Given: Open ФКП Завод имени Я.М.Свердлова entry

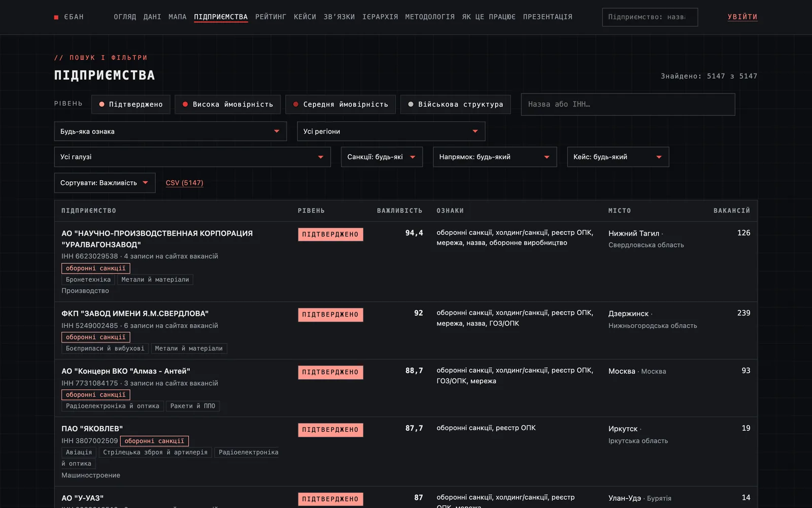Looking at the screenshot, I should coord(135,313).
